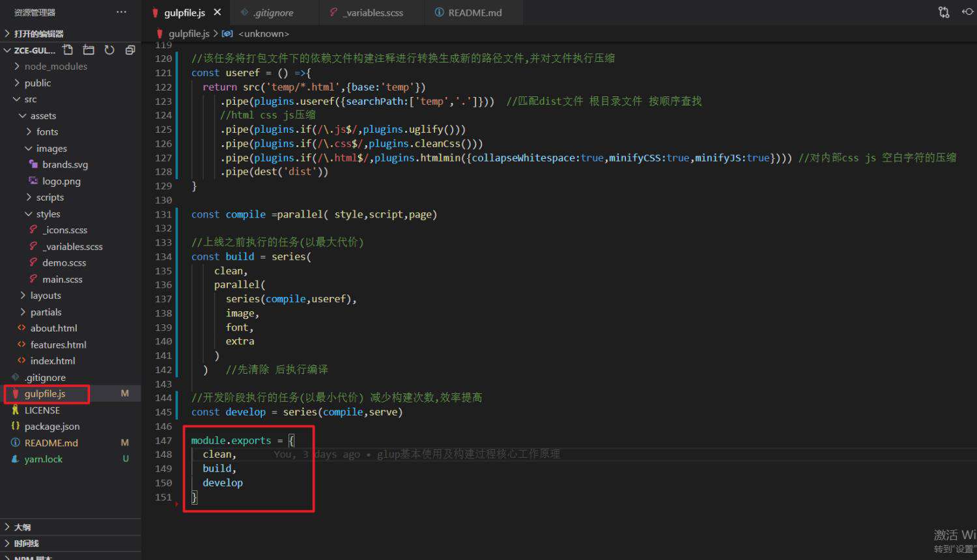Screen dimensions: 977x560
Task: Click 'const build = series(' line
Action: (x=251, y=257)
